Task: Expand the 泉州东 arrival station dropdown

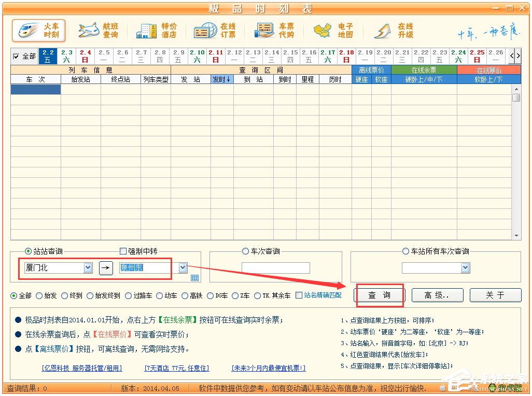Action: coord(183,268)
